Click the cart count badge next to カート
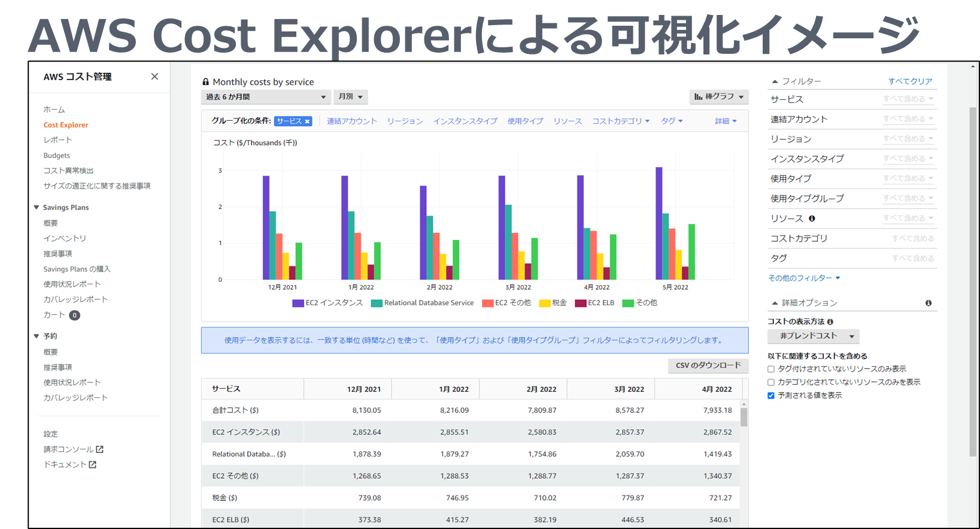 [74, 315]
